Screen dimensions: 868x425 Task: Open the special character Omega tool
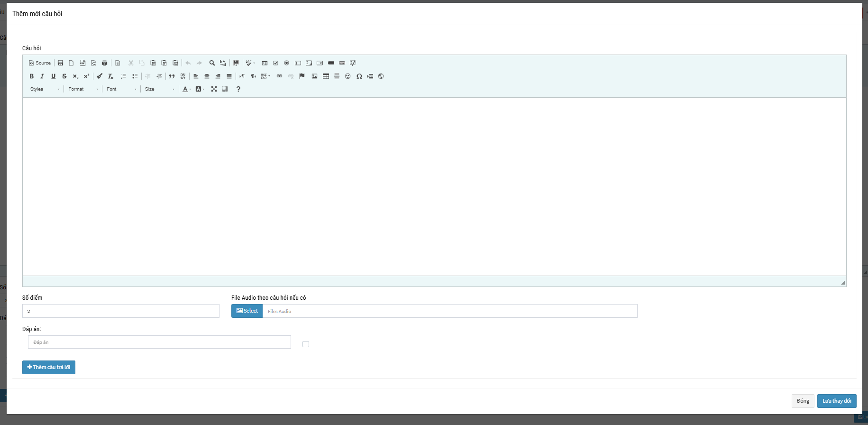(359, 76)
